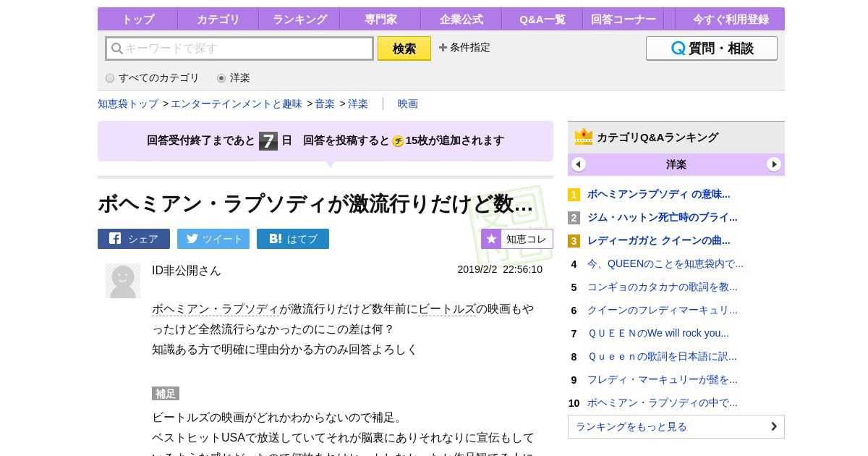Open rank 8 Queenの歌詞を日本語に訳

[662, 356]
